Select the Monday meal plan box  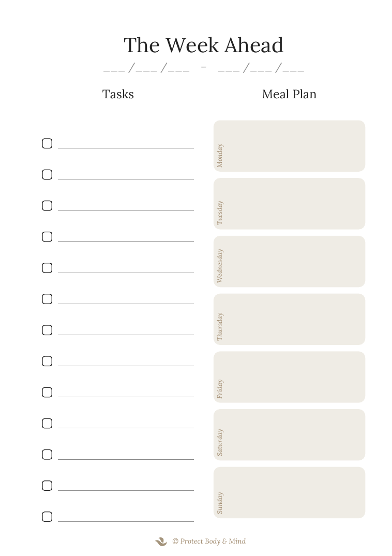[x=289, y=146]
